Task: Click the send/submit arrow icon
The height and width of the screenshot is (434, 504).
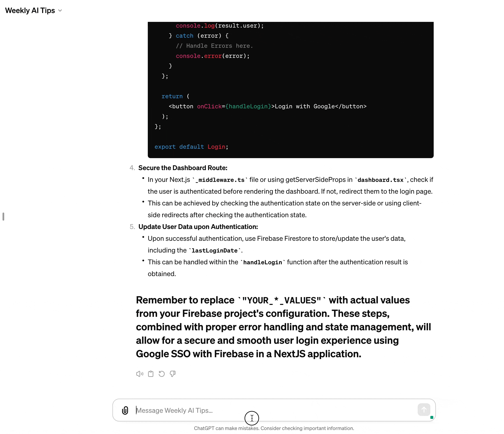Action: [423, 410]
